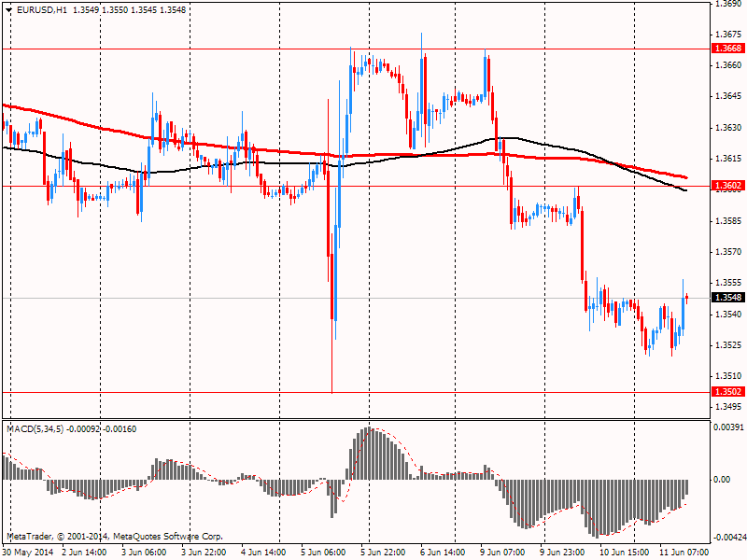Select the 3 Jun 22:00 time label
747x560 pixels.
tap(204, 553)
